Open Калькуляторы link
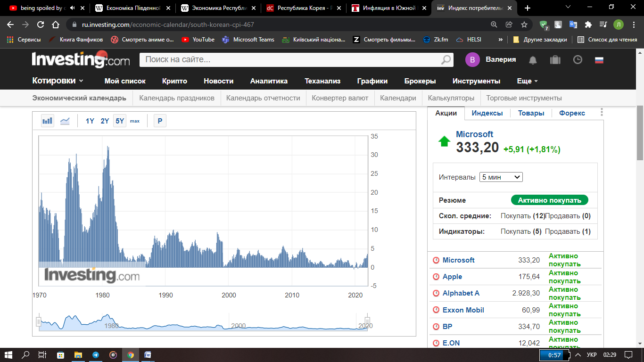 pos(451,98)
